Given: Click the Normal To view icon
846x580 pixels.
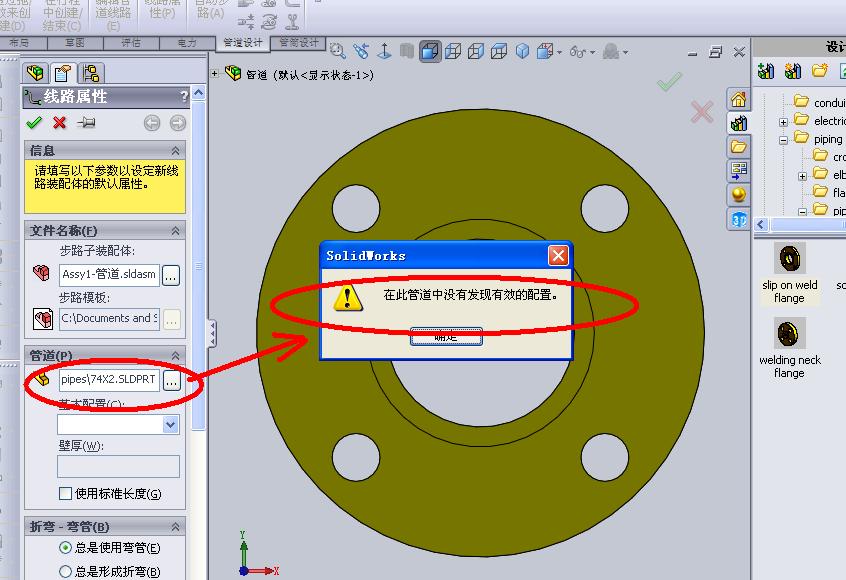Looking at the screenshot, I should click(384, 51).
